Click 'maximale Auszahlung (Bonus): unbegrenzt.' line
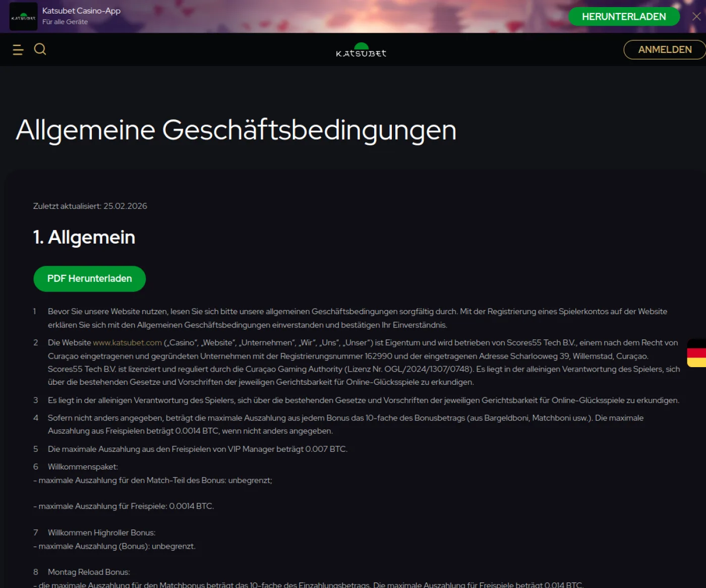The image size is (706, 588). pyautogui.click(x=114, y=547)
